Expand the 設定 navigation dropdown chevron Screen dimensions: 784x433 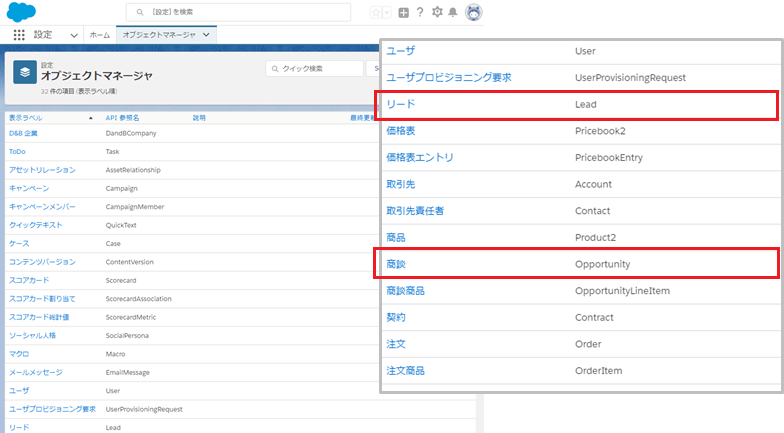click(x=74, y=35)
